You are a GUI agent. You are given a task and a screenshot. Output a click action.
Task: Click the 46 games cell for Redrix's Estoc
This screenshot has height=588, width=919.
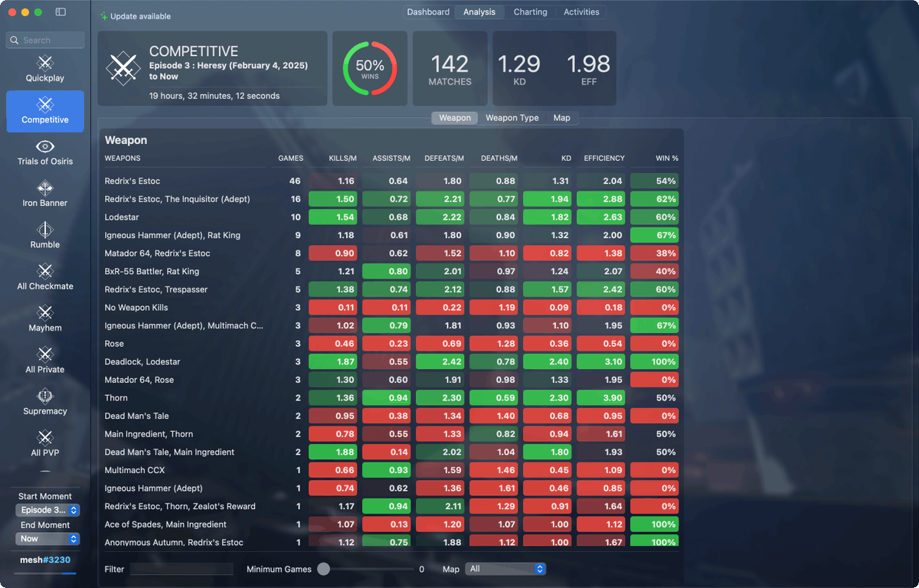(x=295, y=181)
